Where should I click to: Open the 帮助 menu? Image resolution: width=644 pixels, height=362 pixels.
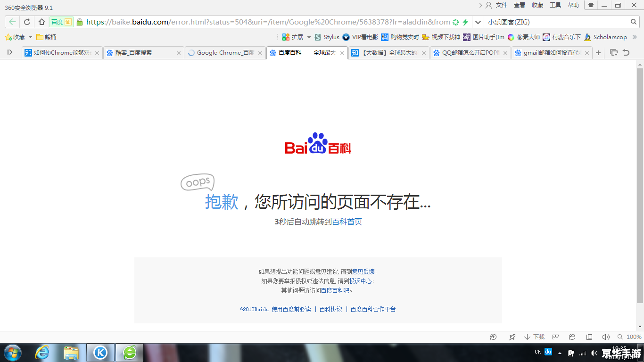(x=573, y=5)
